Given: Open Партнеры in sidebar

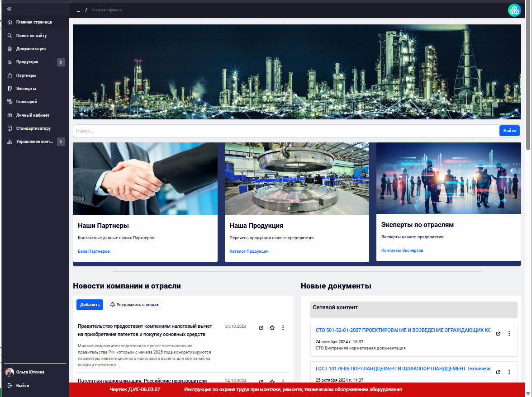Looking at the screenshot, I should (x=26, y=75).
